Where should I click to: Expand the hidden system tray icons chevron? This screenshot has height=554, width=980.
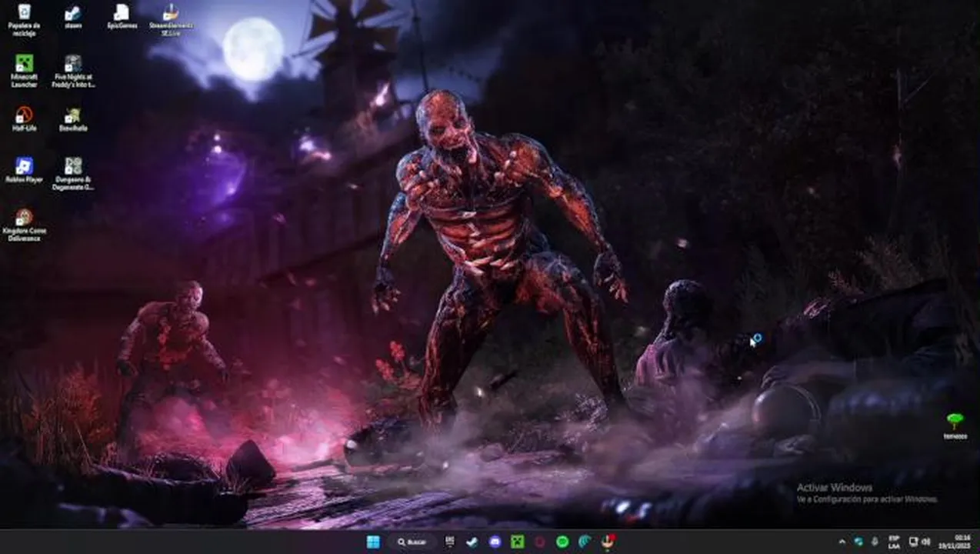coord(842,542)
